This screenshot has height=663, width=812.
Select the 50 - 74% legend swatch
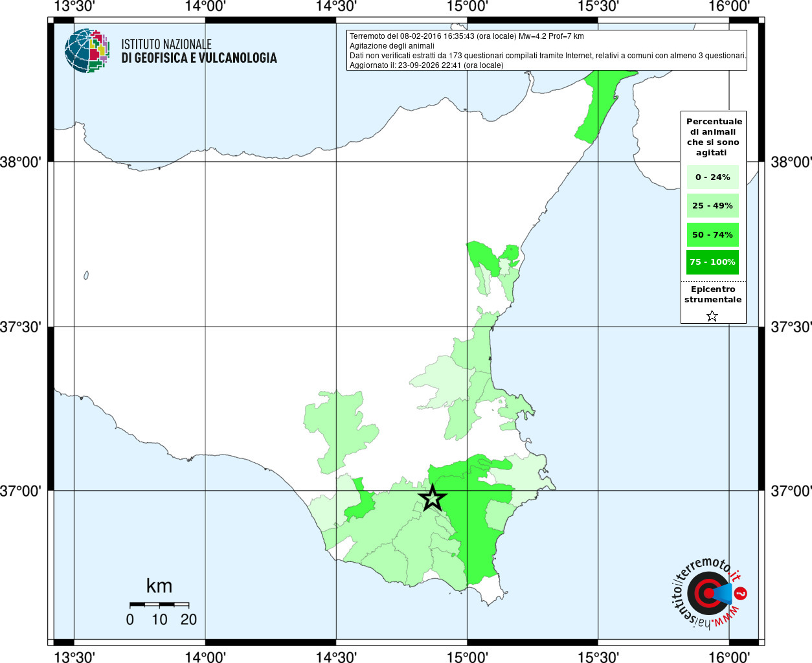point(713,234)
